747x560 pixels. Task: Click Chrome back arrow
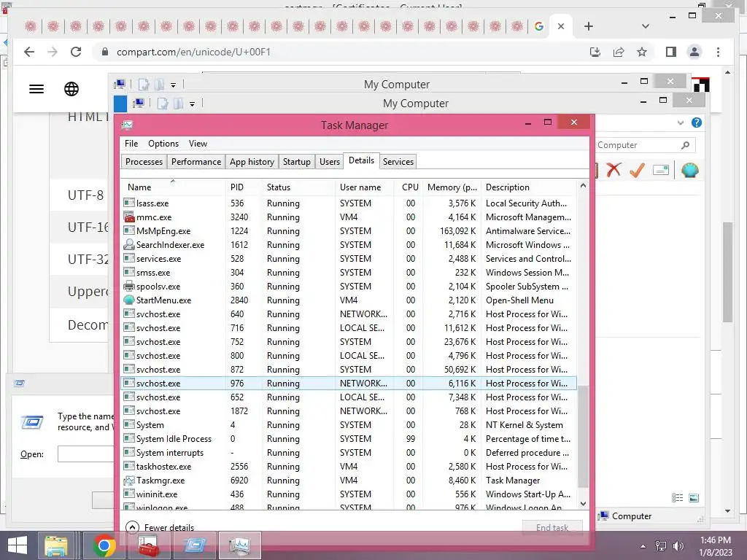(29, 52)
